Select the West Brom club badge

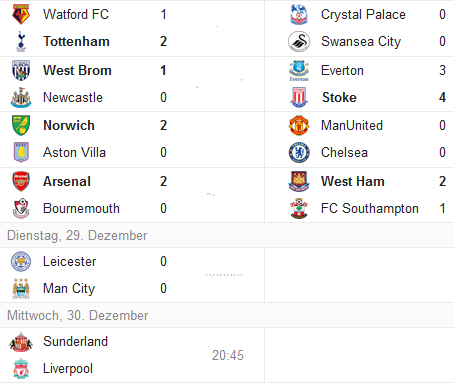[x=21, y=70]
